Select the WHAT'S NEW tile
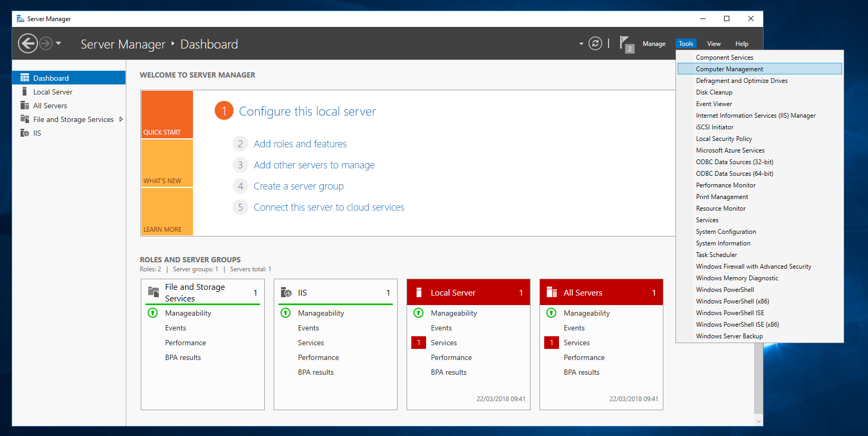The height and width of the screenshot is (436, 868). [167, 163]
